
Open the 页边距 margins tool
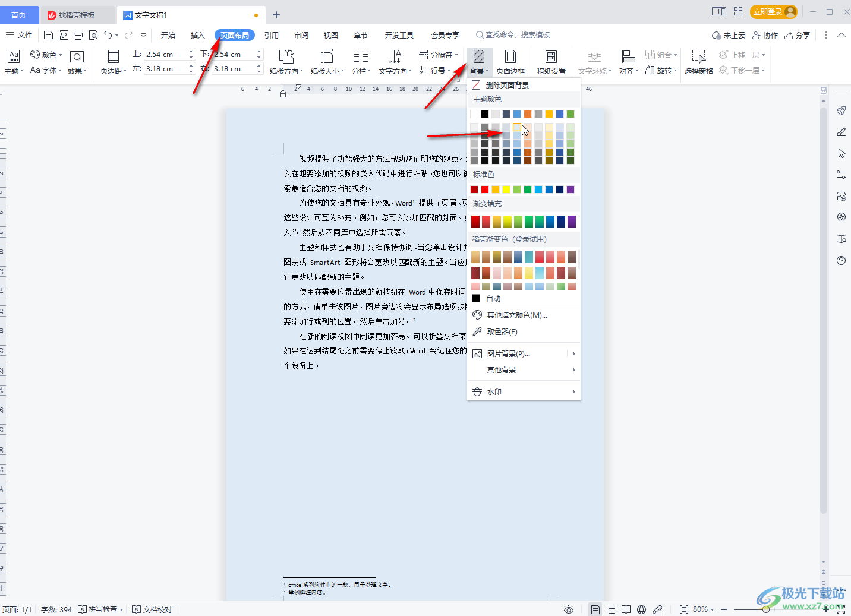point(113,62)
